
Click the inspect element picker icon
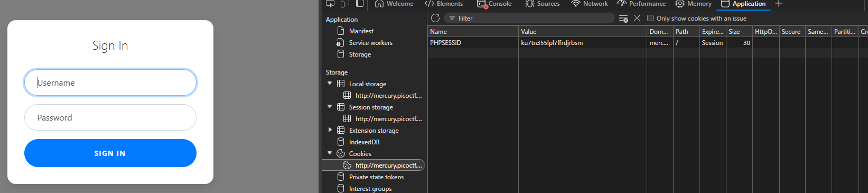tap(330, 3)
